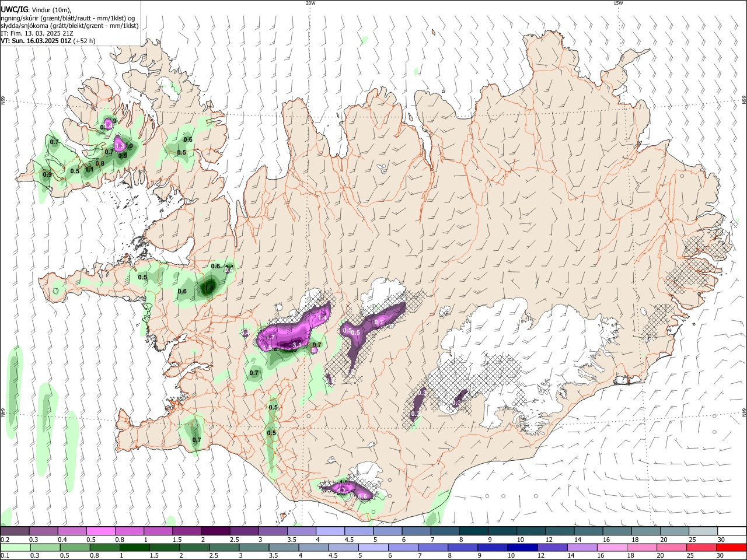Select the slate blue 6 swatch in the snow legend

tap(416, 531)
